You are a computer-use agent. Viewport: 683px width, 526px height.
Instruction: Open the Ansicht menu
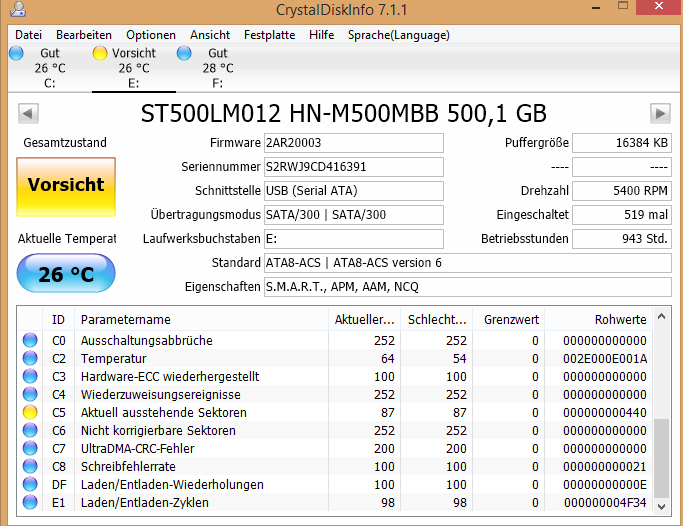(210, 35)
